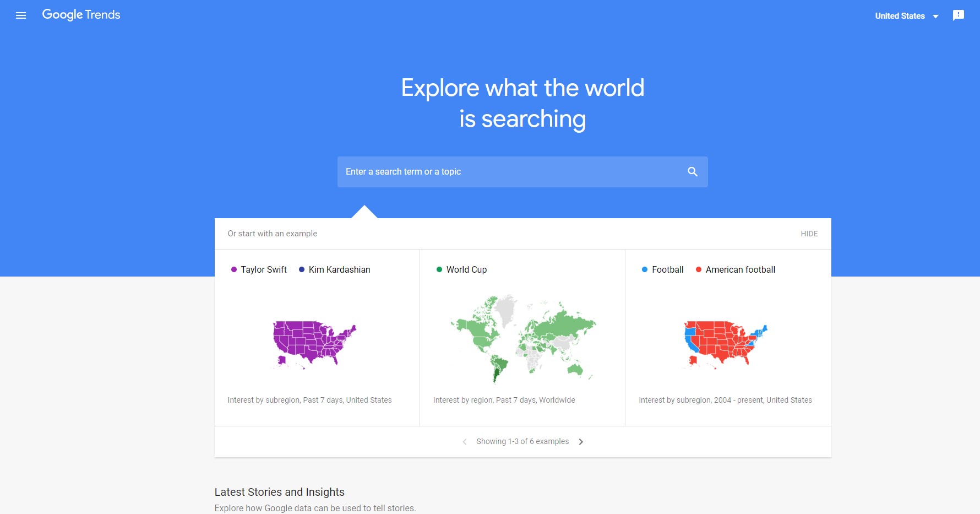980x514 pixels.
Task: Hide the examples panel
Action: [x=809, y=234]
